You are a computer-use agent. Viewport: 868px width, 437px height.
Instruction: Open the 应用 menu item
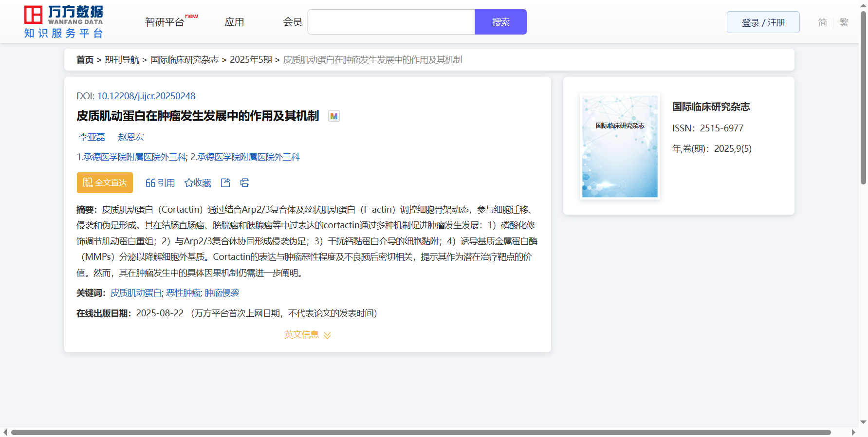point(234,22)
